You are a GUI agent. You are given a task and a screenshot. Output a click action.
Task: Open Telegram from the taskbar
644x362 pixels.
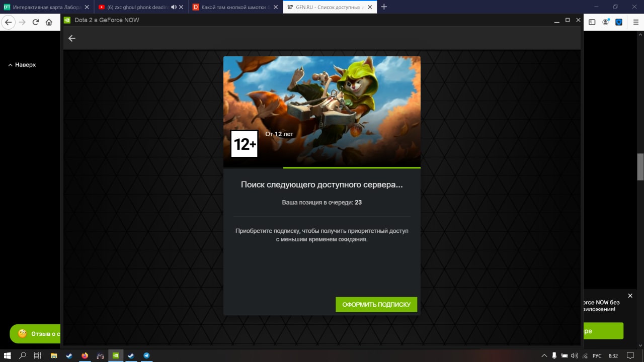pos(146,355)
